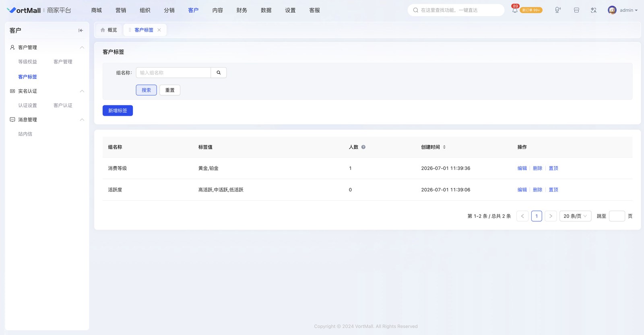Focus the 组名称 input field
The image size is (644, 335).
coord(173,73)
